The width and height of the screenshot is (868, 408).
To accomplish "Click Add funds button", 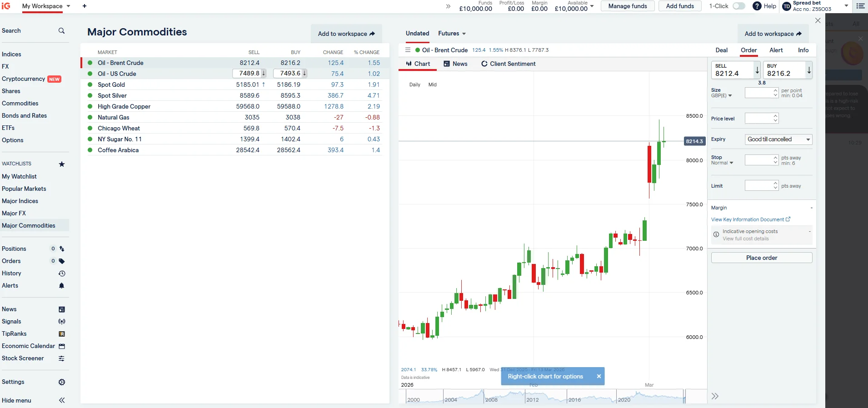I will (x=680, y=6).
